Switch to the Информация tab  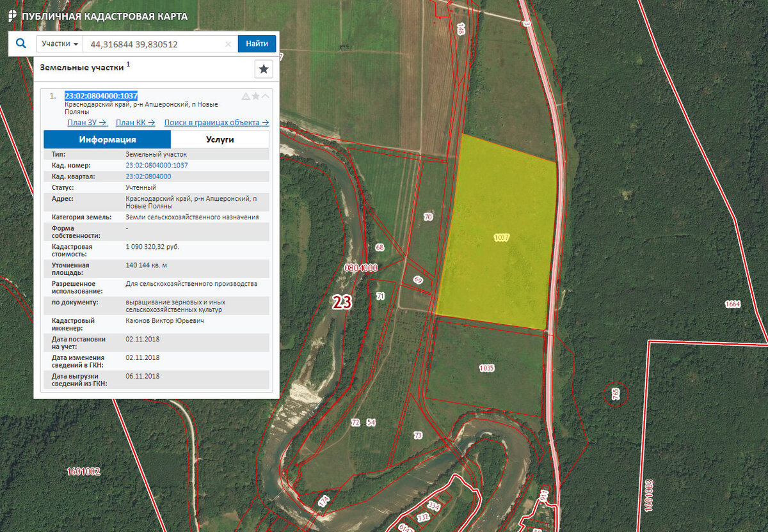pos(108,139)
